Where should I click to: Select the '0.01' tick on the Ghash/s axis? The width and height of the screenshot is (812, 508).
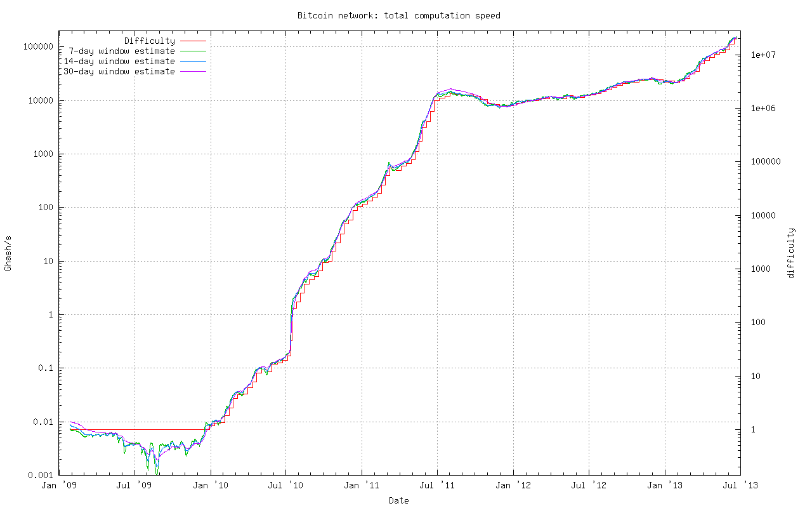point(43,422)
